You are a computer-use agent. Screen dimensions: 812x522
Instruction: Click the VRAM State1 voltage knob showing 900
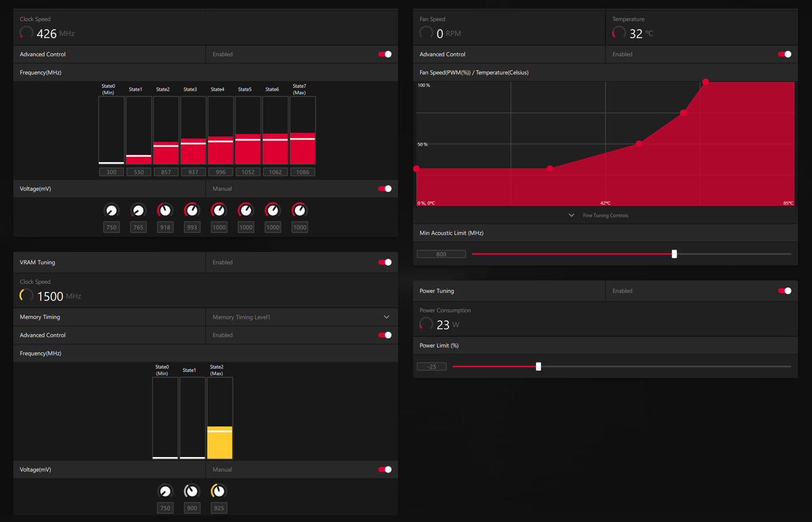[191, 491]
